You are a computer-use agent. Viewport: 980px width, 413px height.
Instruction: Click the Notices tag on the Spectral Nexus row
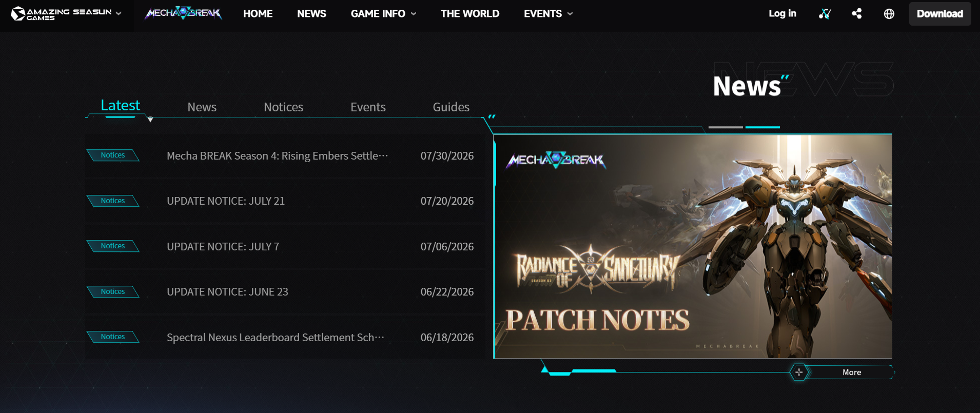tap(113, 337)
